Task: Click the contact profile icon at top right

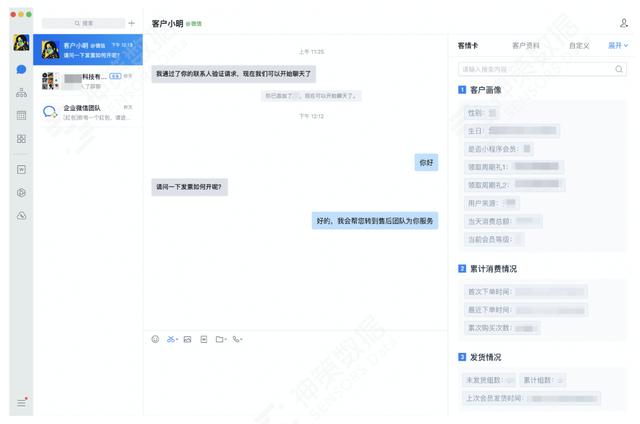Action: click(x=623, y=23)
